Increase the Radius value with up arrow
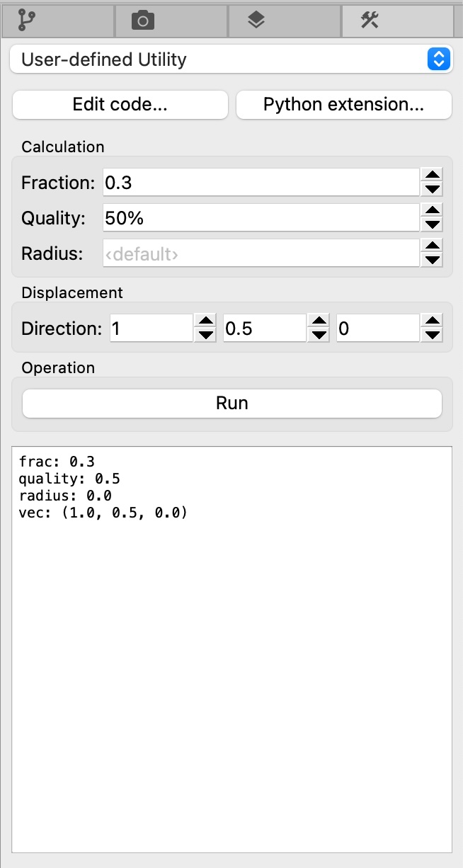Viewport: 463px width, 868px height. (x=431, y=246)
